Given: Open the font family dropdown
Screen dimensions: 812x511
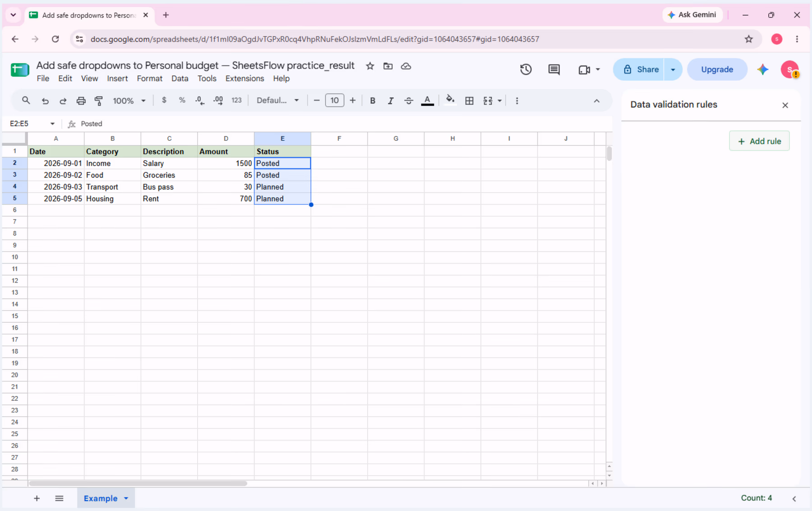Looking at the screenshot, I should [278, 100].
